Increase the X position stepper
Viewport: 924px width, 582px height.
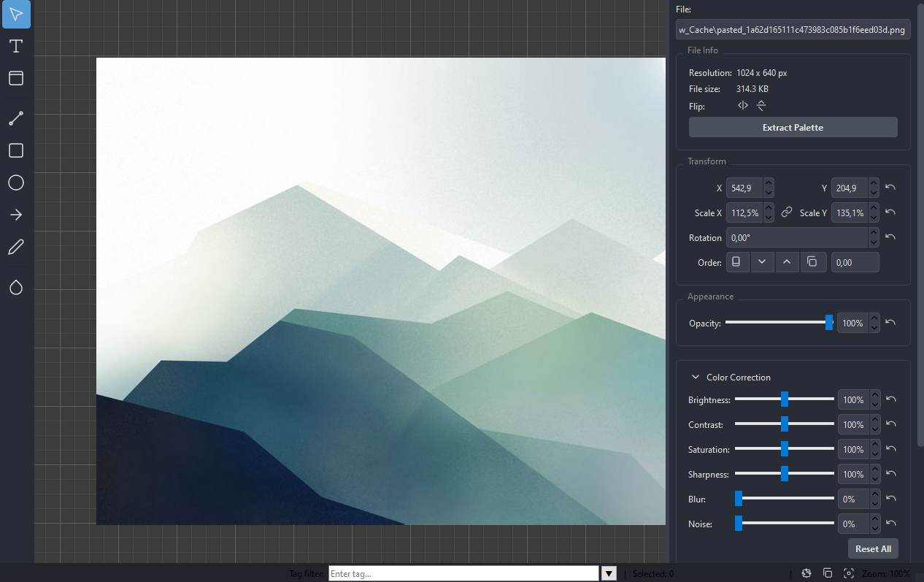coord(769,183)
